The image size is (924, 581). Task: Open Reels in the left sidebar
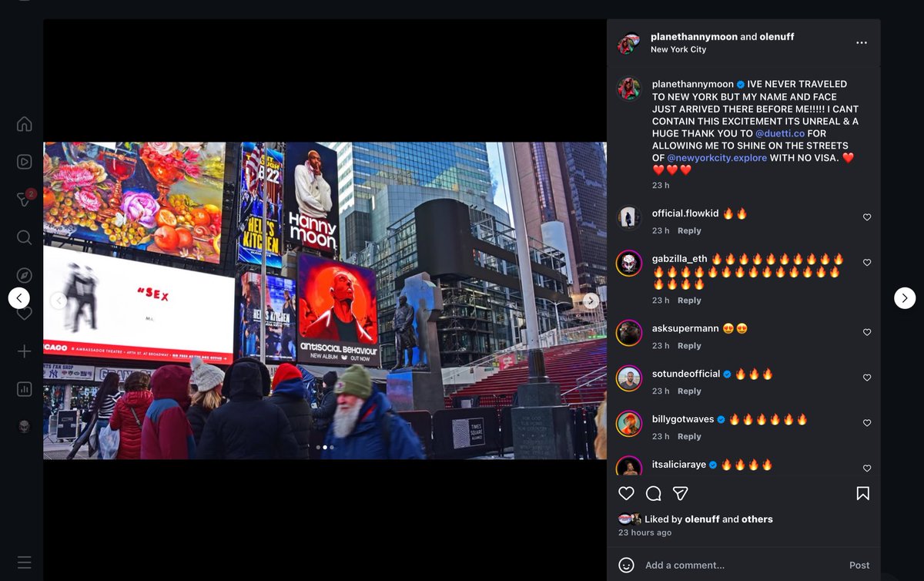(x=24, y=162)
